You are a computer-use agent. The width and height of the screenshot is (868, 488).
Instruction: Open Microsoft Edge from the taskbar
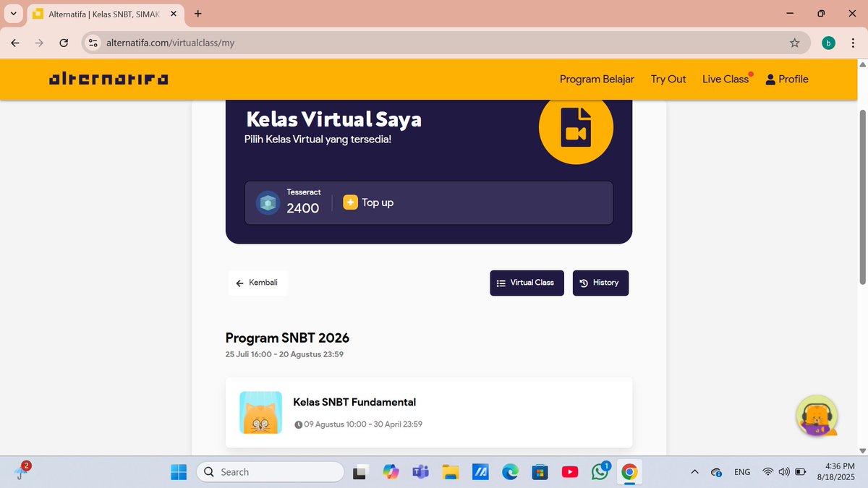pyautogui.click(x=511, y=472)
